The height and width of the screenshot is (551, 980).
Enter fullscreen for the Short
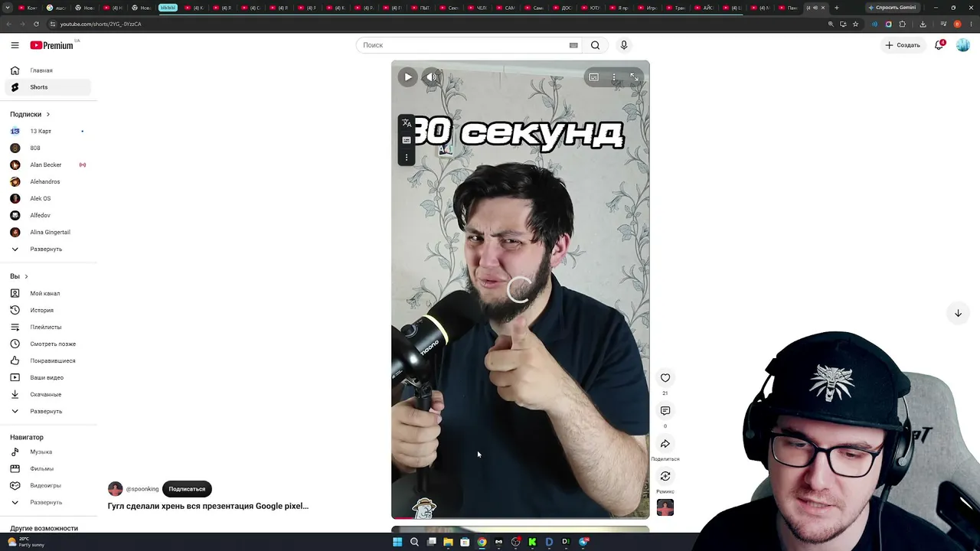(634, 77)
